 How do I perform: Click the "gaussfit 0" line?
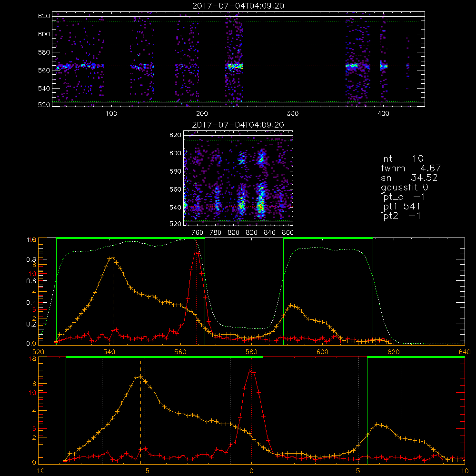(x=404, y=187)
